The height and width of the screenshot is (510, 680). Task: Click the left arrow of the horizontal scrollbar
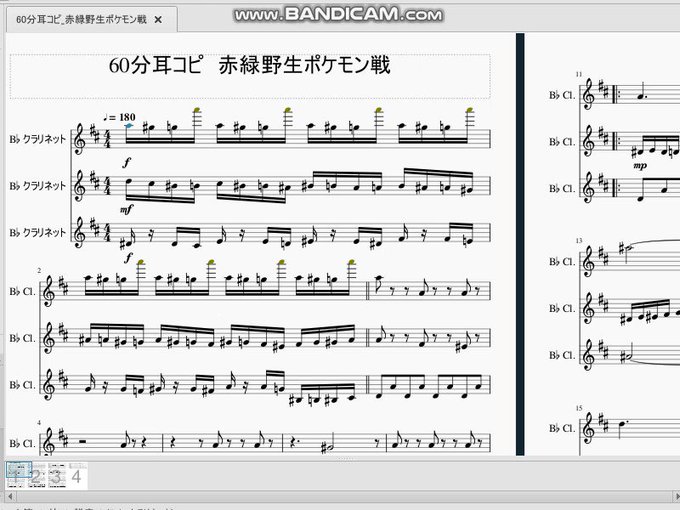(x=10, y=495)
